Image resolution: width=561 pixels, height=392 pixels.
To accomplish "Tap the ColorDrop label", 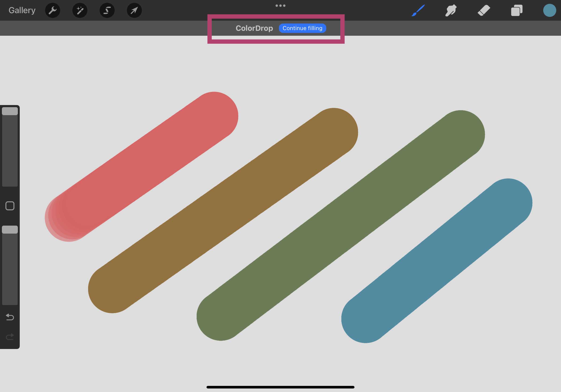I will pyautogui.click(x=254, y=28).
